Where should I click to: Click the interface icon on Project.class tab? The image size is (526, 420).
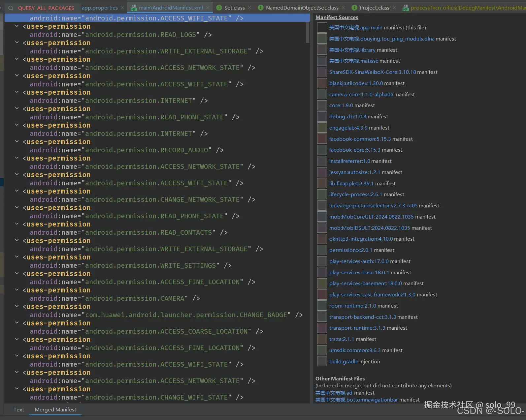point(354,8)
